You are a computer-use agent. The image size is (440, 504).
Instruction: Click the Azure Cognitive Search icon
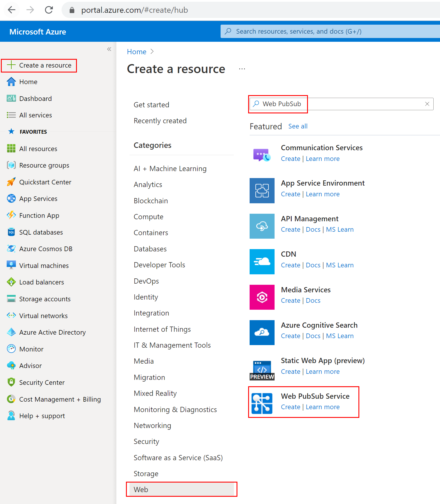point(262,333)
